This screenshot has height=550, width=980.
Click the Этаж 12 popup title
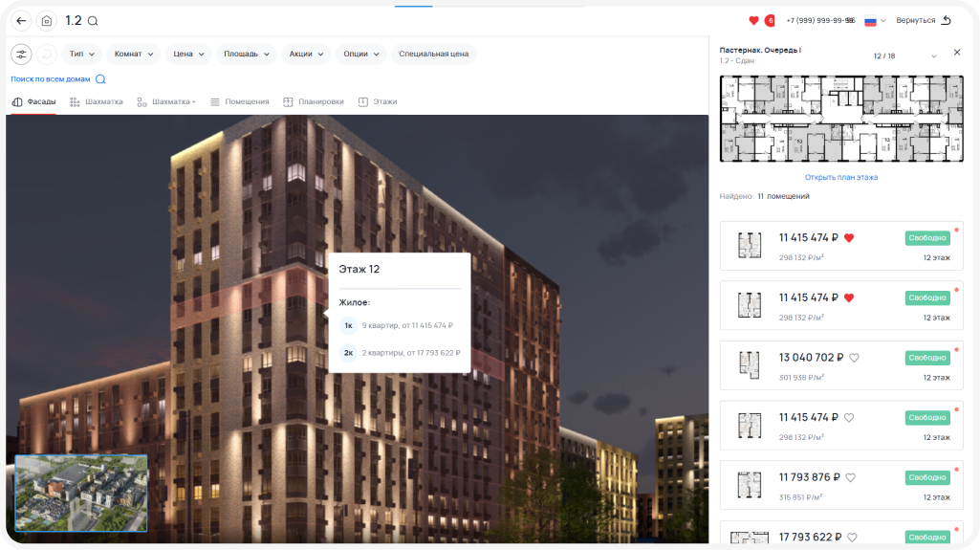(x=359, y=270)
